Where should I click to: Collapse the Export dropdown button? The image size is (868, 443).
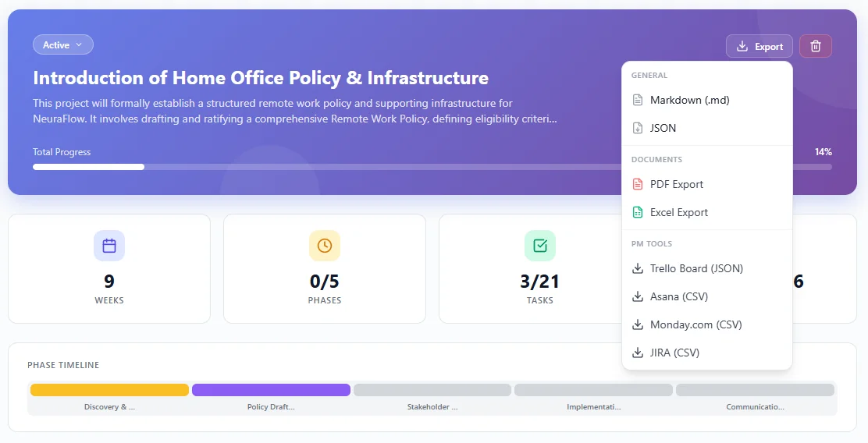(x=759, y=46)
